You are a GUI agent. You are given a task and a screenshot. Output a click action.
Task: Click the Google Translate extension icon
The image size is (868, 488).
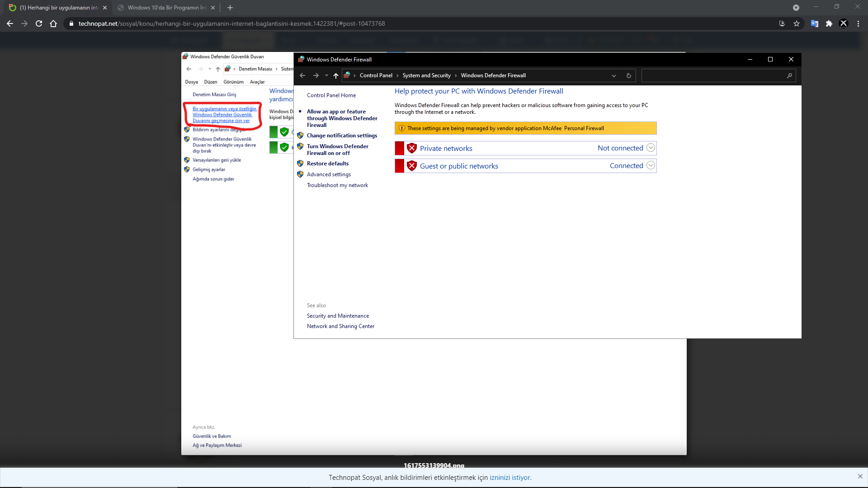tap(815, 23)
